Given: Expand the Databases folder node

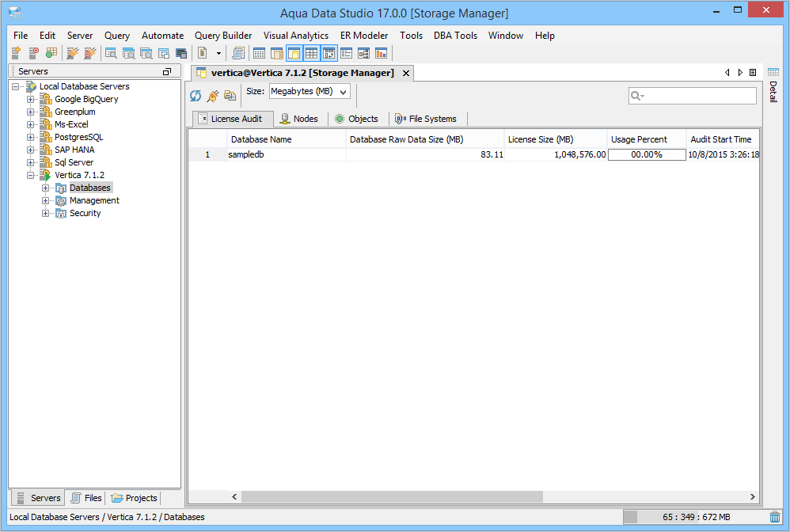Looking at the screenshot, I should click(x=45, y=188).
